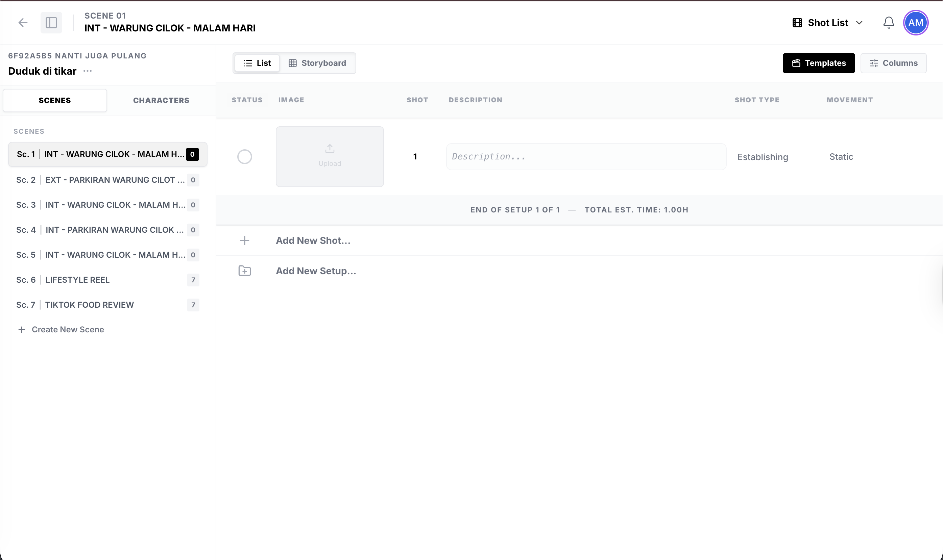Select Sc. 6 LIFESTYLE REEL scene
943x560 pixels.
click(107, 280)
